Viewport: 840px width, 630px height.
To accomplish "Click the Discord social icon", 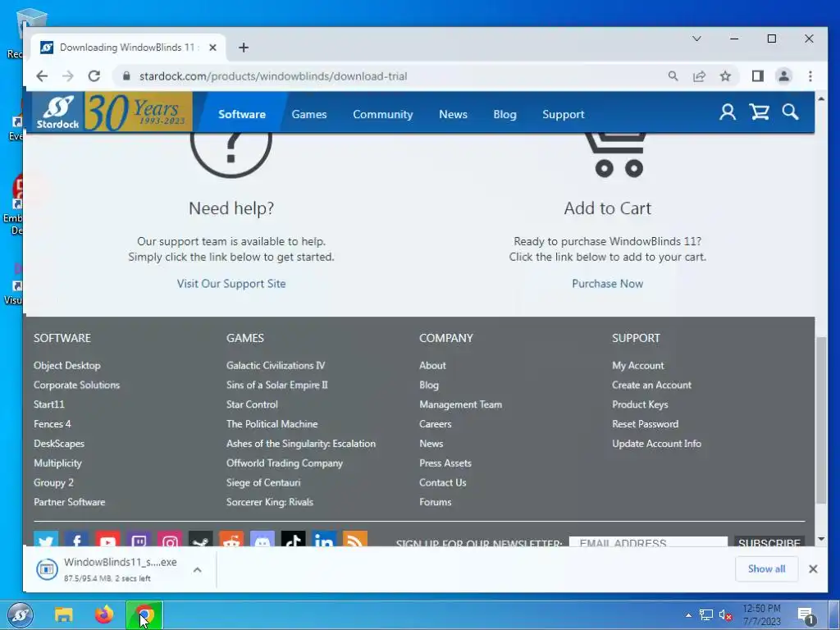I will [262, 539].
